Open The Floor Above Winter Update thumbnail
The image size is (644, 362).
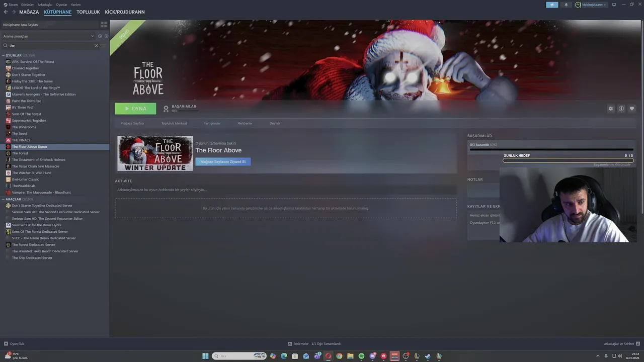point(155,153)
